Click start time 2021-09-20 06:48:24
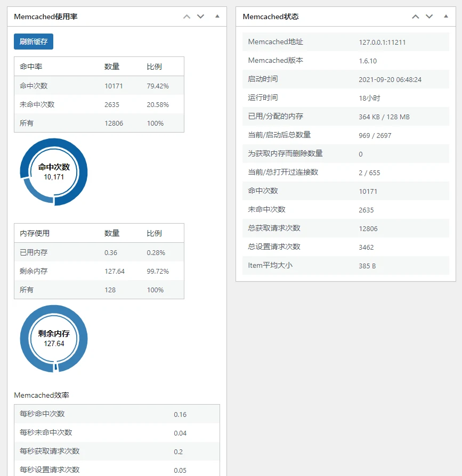The height and width of the screenshot is (476, 462). [390, 80]
